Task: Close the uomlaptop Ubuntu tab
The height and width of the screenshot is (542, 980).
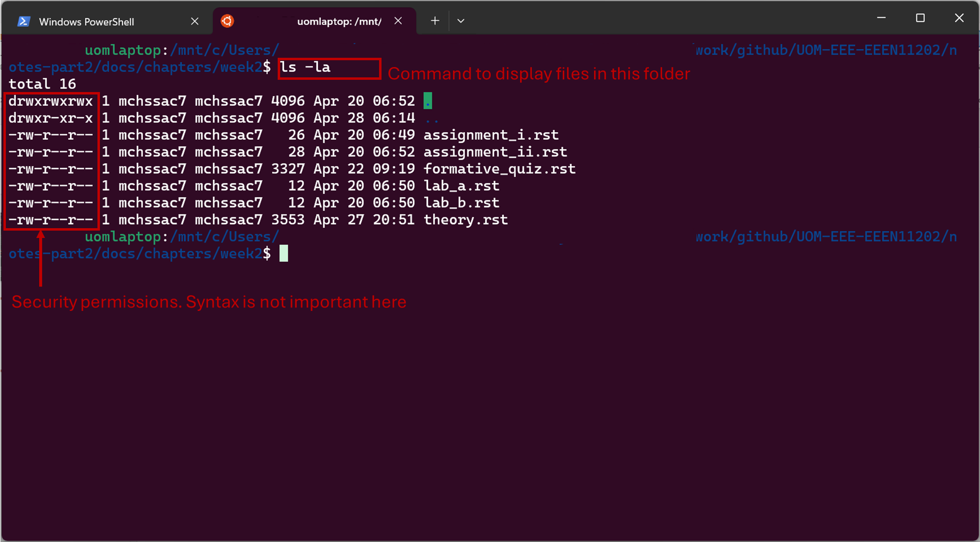Action: point(398,21)
